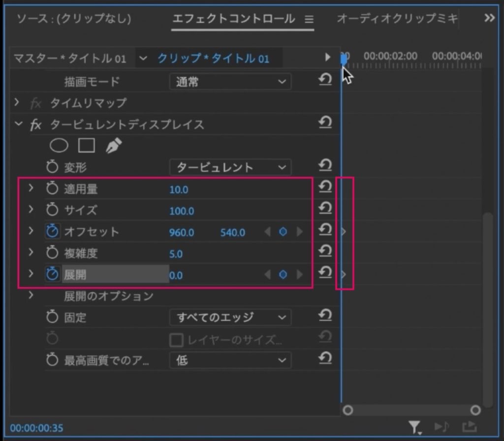Viewport: 504px width, 441px height.
Task: Reset the 展開 parameter
Action: tap(325, 272)
